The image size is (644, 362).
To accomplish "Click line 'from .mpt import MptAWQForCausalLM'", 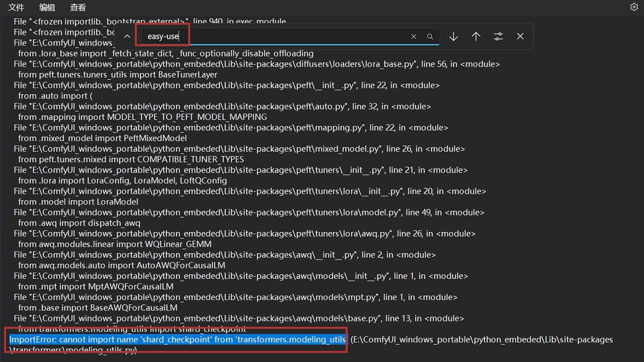I will pyautogui.click(x=96, y=287).
